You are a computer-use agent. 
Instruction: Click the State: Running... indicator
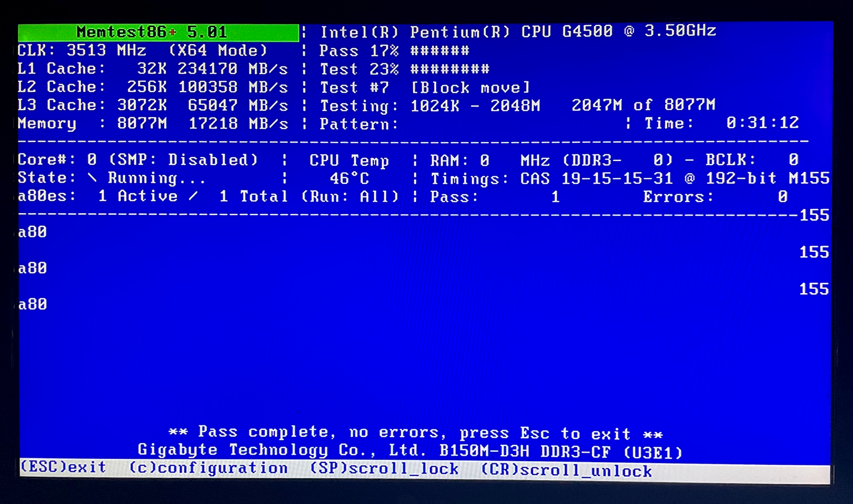pyautogui.click(x=112, y=178)
